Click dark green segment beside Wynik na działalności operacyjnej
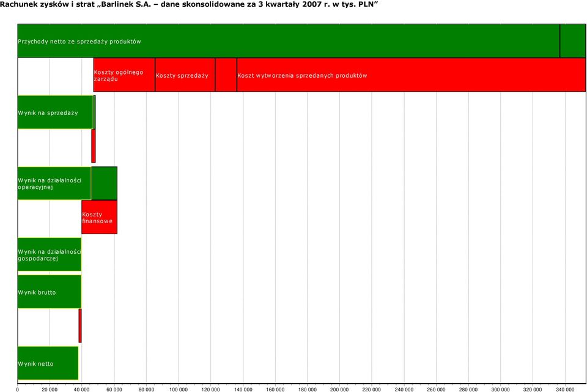The image size is (587, 392). click(x=105, y=183)
